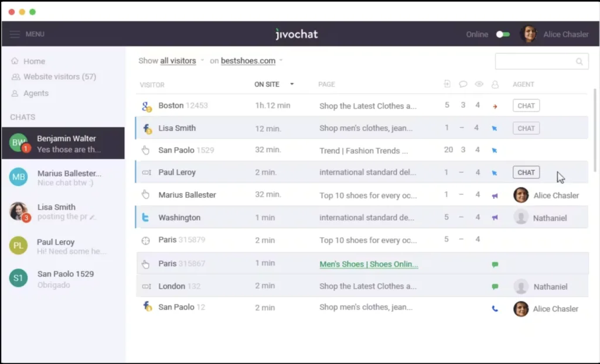This screenshot has height=364, width=600.
Task: Click crosshair icon for Paris 315879 row
Action: [x=146, y=241]
